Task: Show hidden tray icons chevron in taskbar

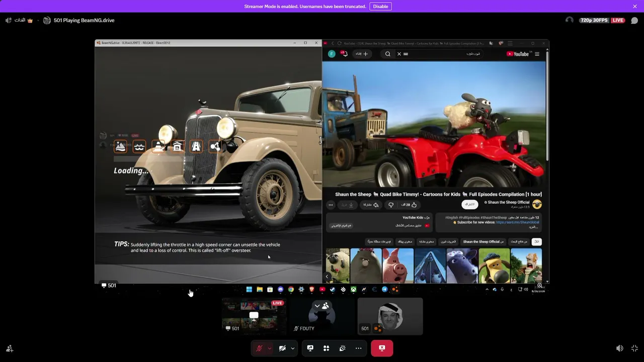Action: (487, 290)
